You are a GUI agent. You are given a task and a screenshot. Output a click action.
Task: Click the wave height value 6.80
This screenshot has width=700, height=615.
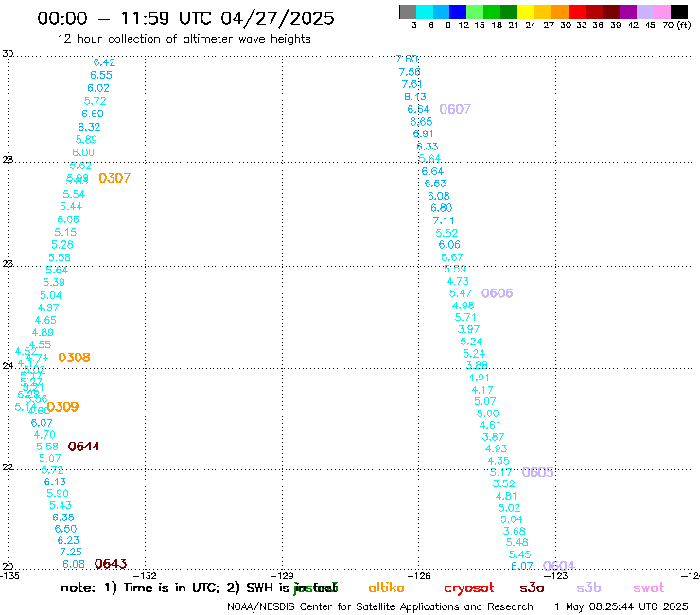pyautogui.click(x=442, y=208)
